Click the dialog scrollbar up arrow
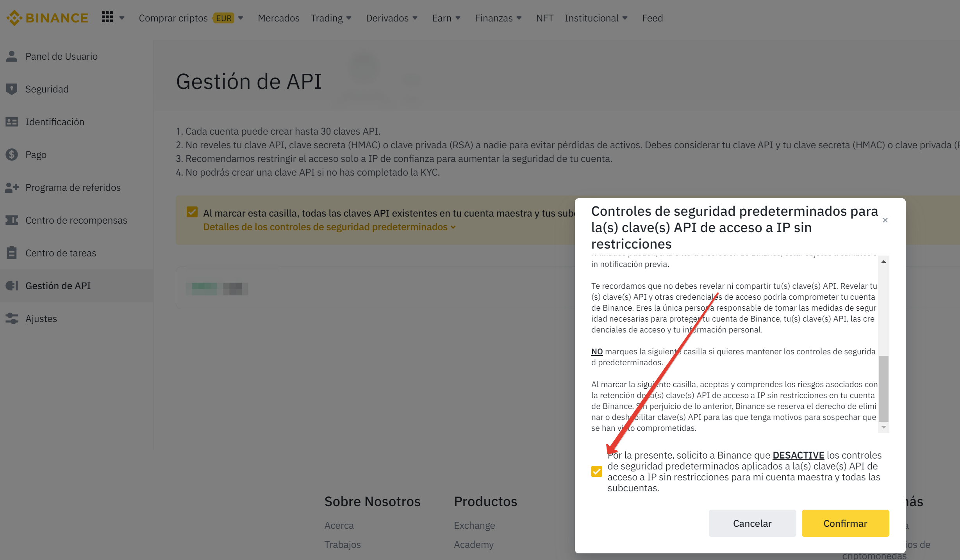Screen dimensions: 960x560 [883, 261]
